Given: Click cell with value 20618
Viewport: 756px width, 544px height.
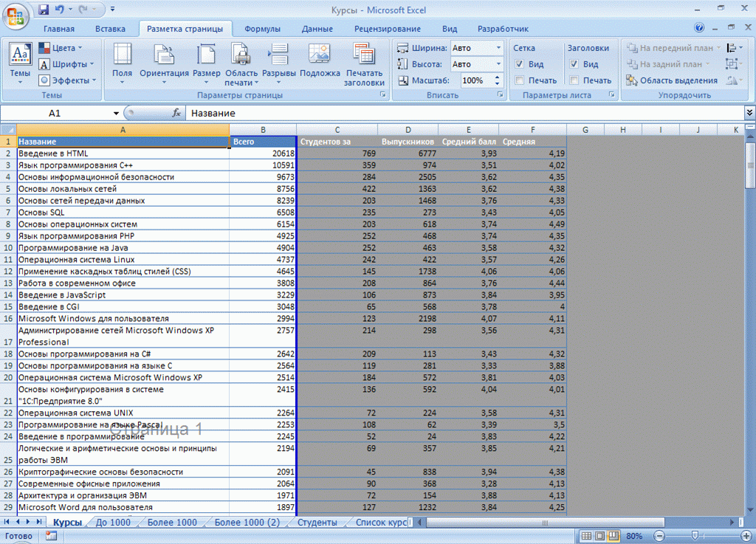Looking at the screenshot, I should click(263, 154).
